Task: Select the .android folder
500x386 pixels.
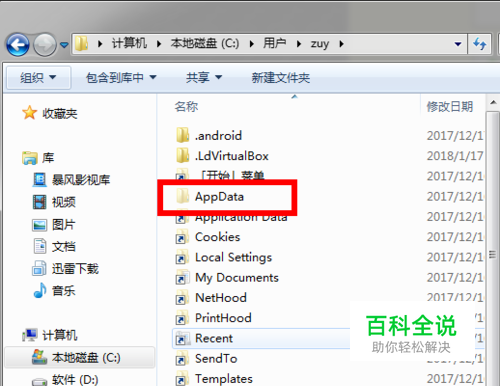Action: point(219,136)
